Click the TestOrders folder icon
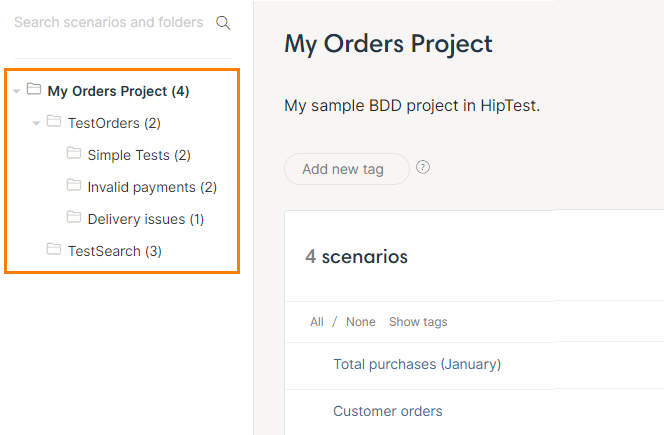The width and height of the screenshot is (664, 435). coord(54,122)
